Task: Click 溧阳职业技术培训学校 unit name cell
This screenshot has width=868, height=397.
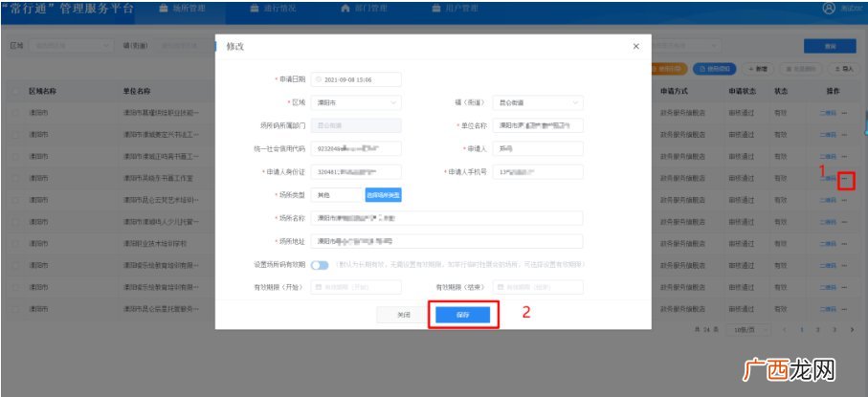Action: click(x=154, y=244)
